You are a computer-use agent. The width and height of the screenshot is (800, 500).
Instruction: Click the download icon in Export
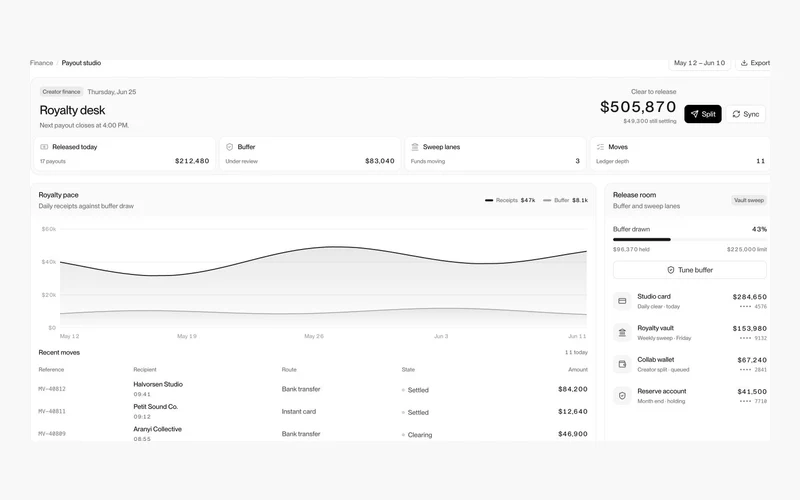(x=744, y=63)
